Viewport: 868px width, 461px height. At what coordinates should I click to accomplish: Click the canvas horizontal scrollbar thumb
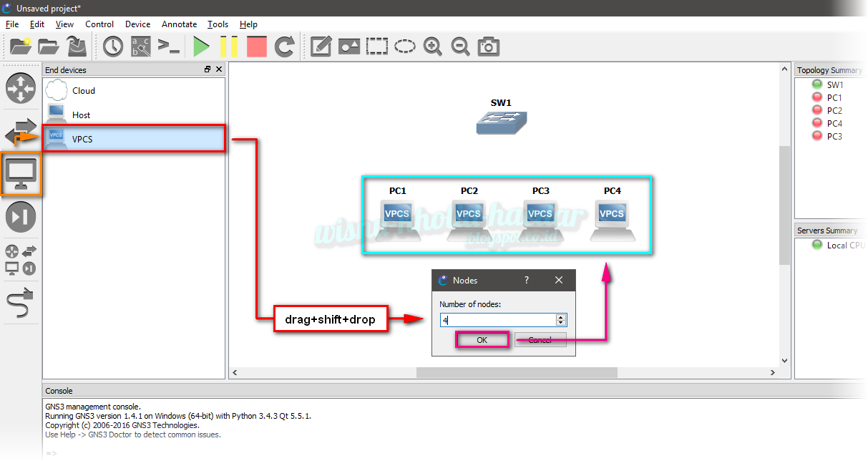(517, 373)
